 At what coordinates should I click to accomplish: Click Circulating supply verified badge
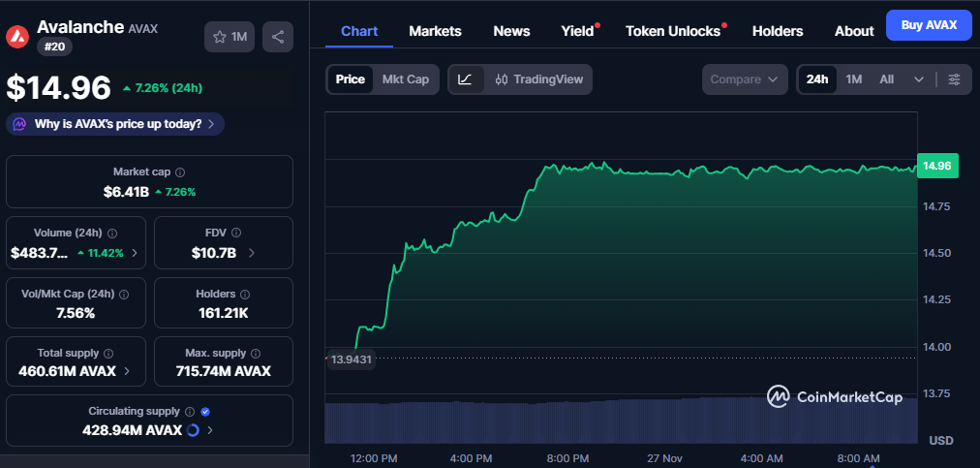pos(204,412)
